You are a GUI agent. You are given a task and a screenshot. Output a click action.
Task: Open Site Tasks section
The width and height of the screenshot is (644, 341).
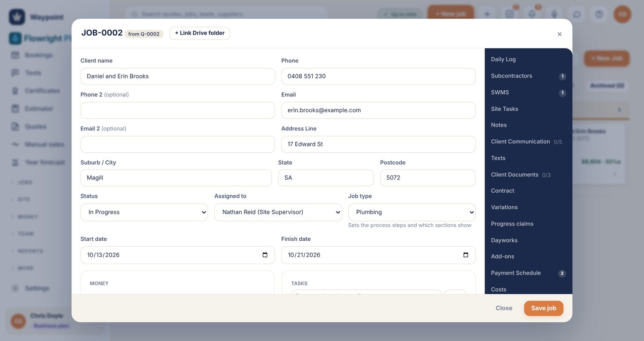(x=528, y=109)
